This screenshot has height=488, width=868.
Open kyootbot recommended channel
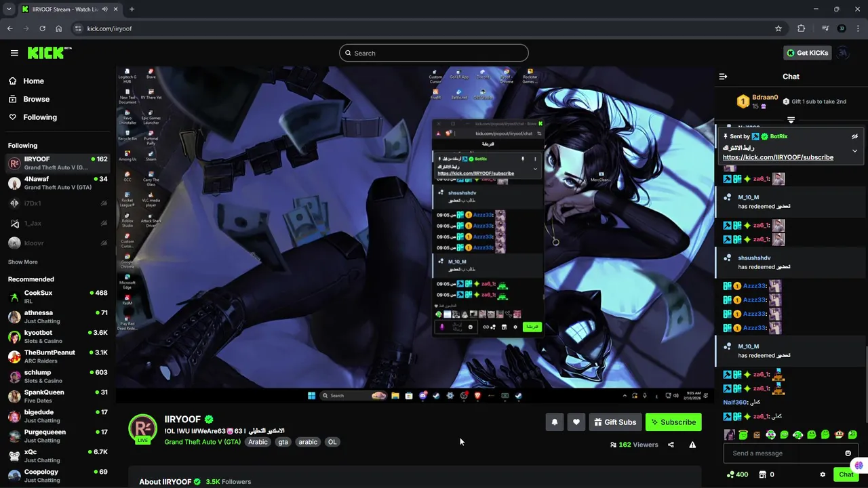pos(58,337)
